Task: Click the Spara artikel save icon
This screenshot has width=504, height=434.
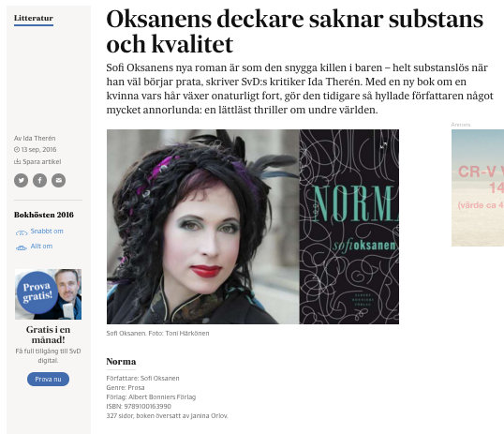Action: pos(17,161)
